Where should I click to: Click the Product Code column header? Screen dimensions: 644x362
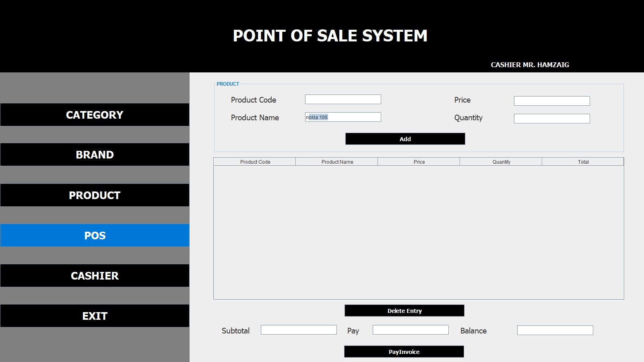[255, 162]
